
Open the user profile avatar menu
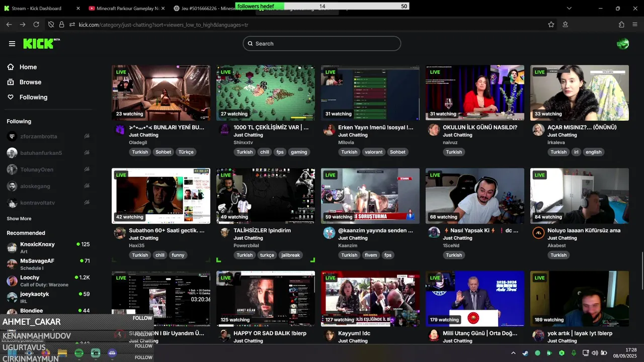(x=623, y=44)
